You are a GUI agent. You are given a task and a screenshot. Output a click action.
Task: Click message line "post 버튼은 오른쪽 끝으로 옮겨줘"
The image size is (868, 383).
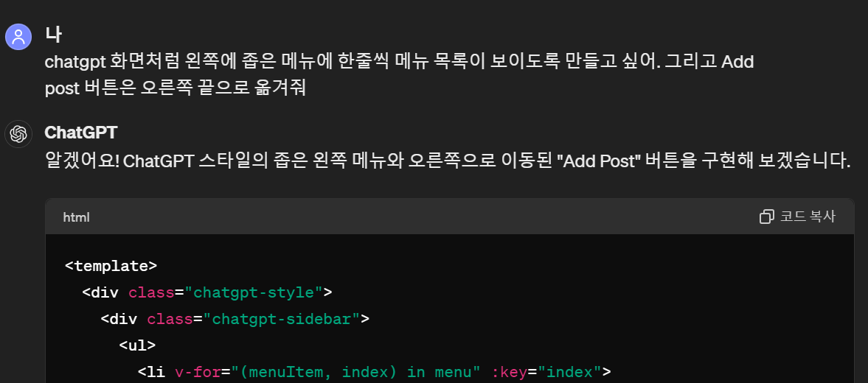[175, 88]
